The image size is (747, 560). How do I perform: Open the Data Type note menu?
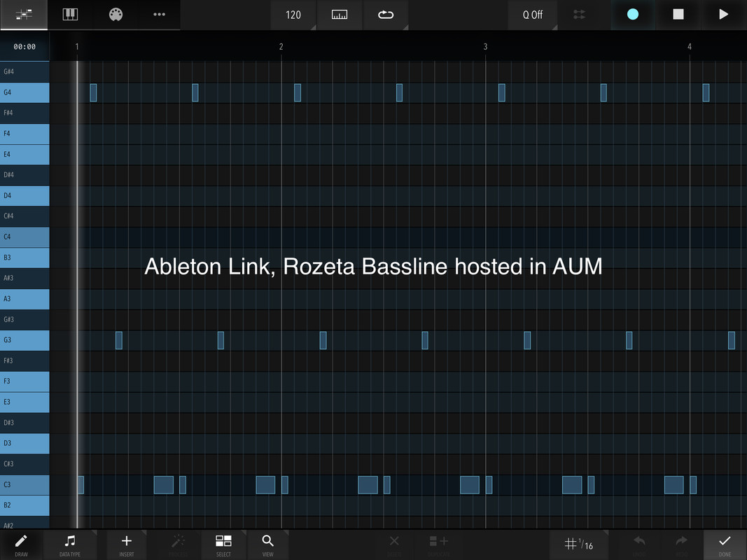69,545
